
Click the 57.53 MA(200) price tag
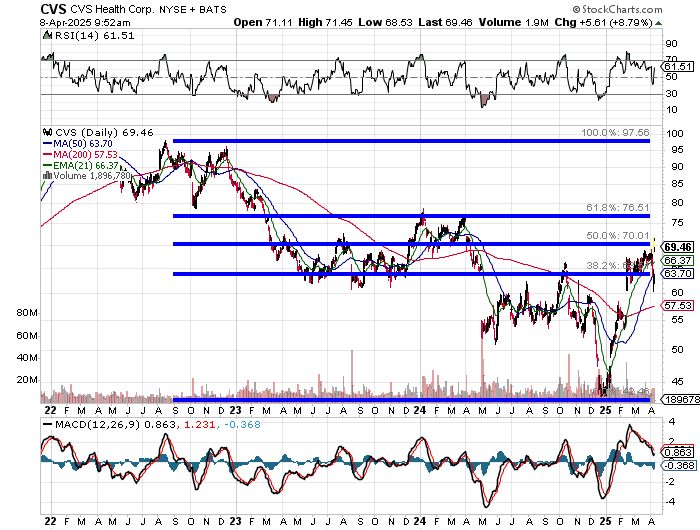[677, 305]
